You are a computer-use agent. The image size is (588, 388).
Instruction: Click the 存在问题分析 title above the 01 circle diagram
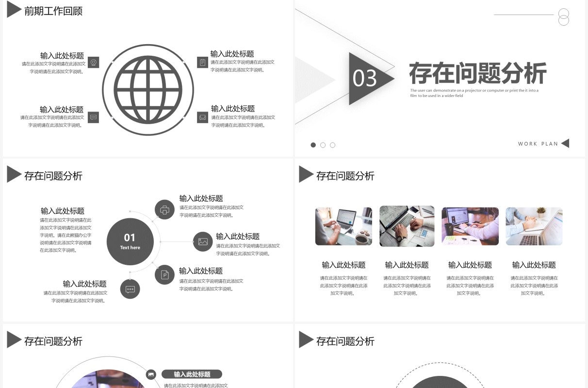click(x=53, y=176)
